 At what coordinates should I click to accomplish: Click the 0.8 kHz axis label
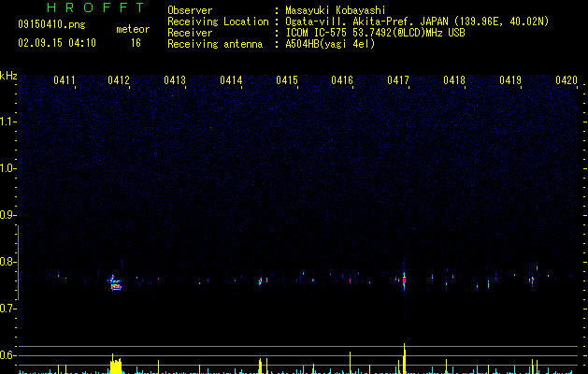(8, 262)
